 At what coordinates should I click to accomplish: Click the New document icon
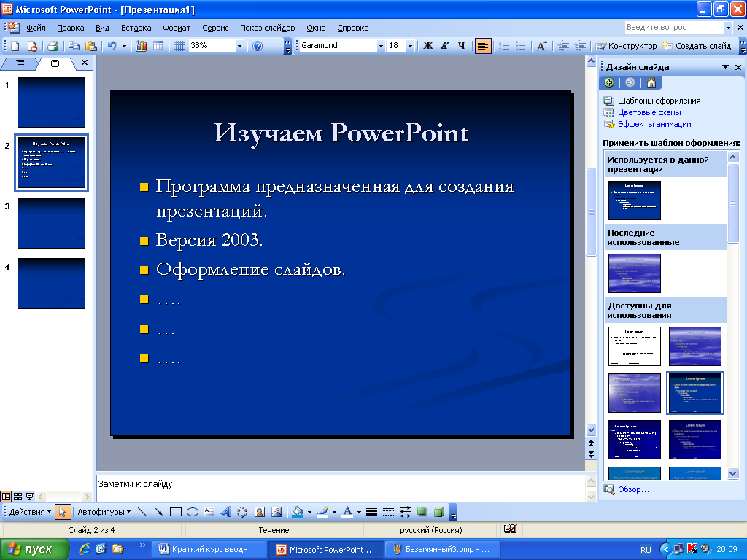pos(15,46)
